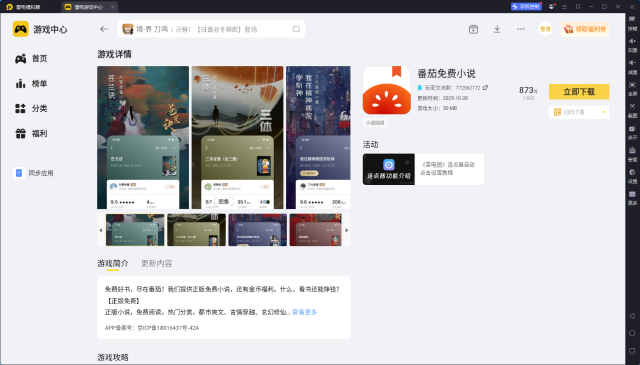
Task: Open the 榜单 rankings page
Action: [31, 84]
